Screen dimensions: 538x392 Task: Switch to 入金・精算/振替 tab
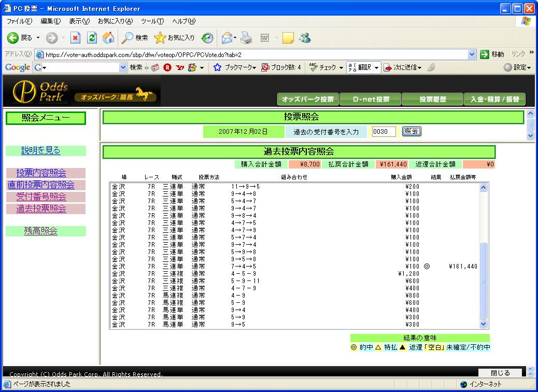tap(495, 99)
